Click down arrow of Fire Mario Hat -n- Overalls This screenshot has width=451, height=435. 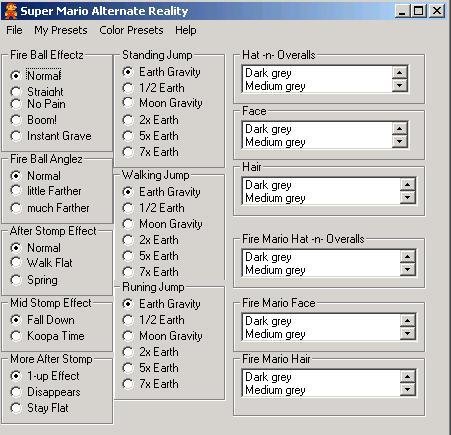407,269
